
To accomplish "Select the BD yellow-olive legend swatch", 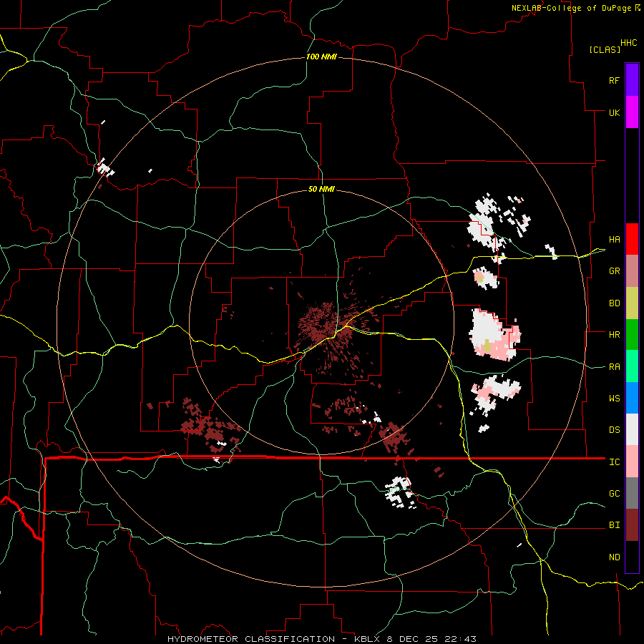I will pos(632,303).
